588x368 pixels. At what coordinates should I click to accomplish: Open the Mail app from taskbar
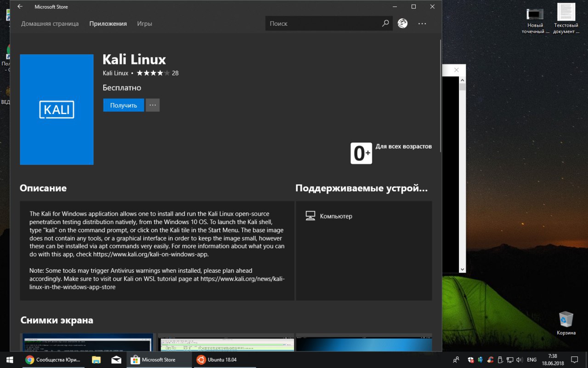[116, 359]
